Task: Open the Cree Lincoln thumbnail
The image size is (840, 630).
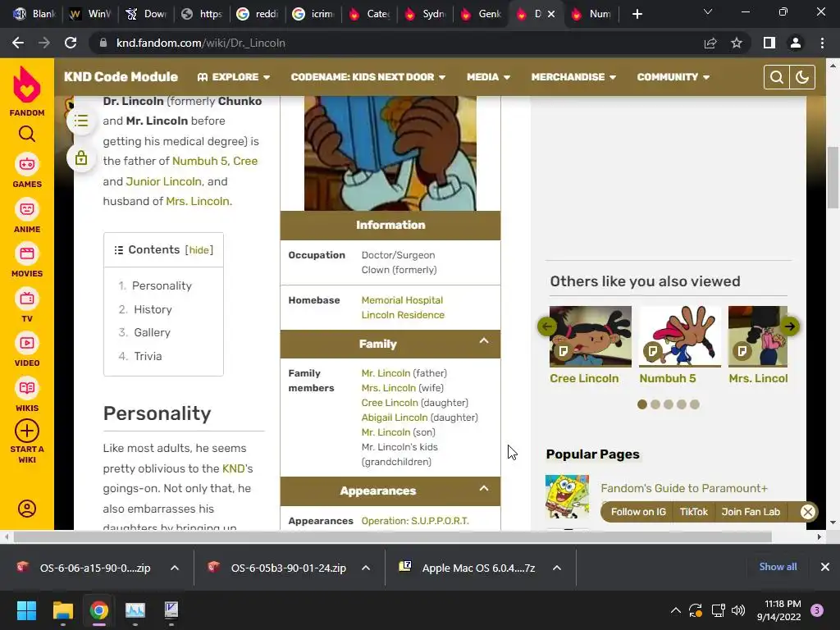Action: (591, 336)
